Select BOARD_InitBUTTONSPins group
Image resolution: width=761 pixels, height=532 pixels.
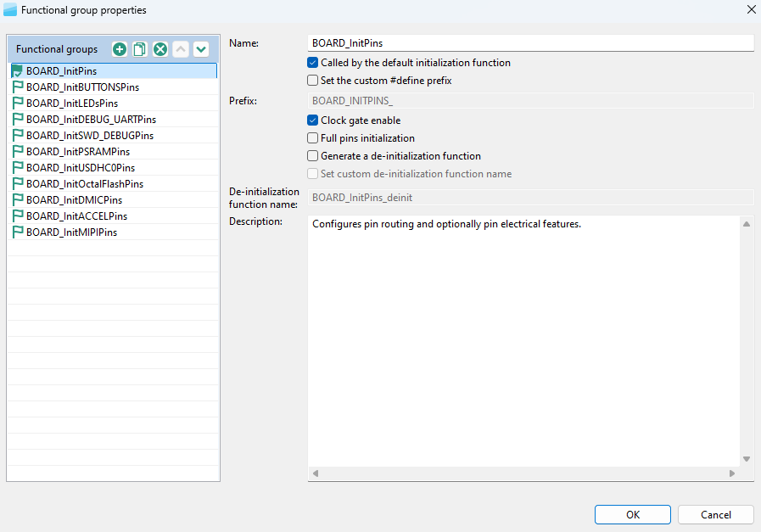coord(114,87)
